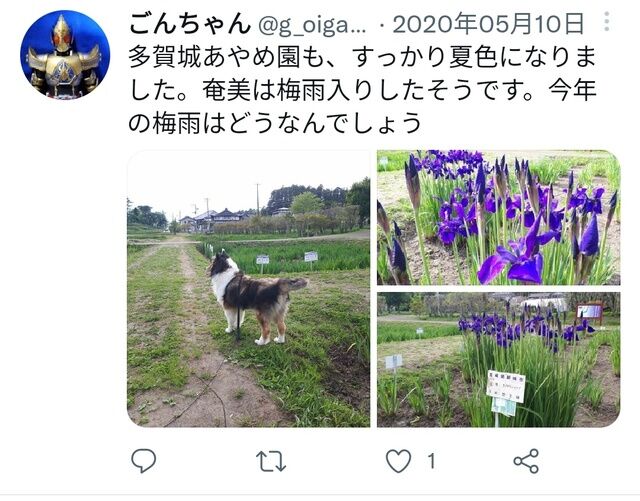The height and width of the screenshot is (501, 640).
Task: Click the collie dog in left photo
Action: pos(255,296)
